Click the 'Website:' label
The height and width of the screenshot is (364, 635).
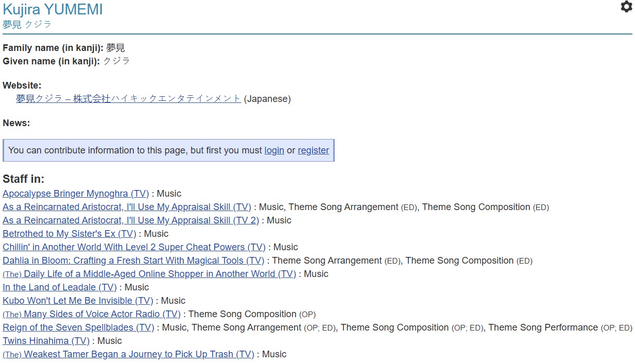tap(22, 85)
